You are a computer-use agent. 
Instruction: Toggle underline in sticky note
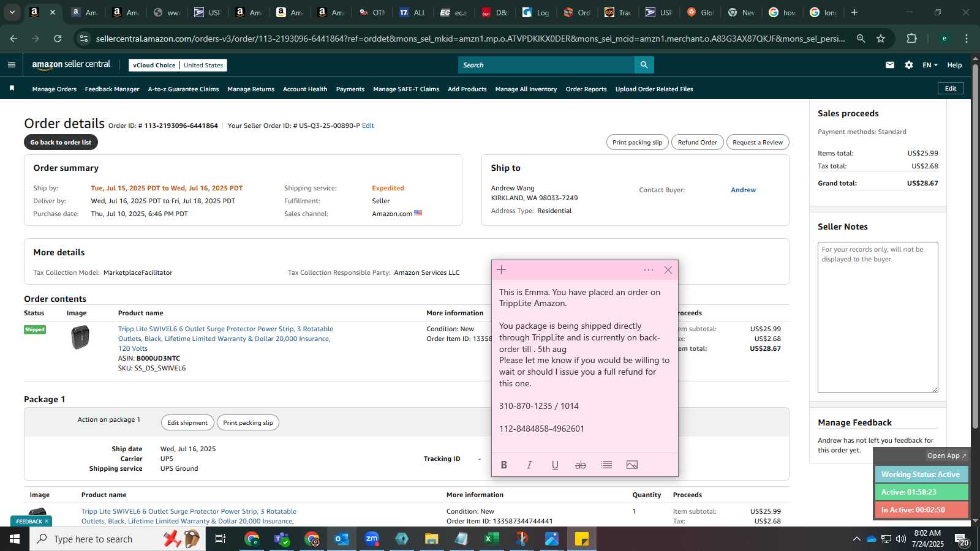point(555,465)
